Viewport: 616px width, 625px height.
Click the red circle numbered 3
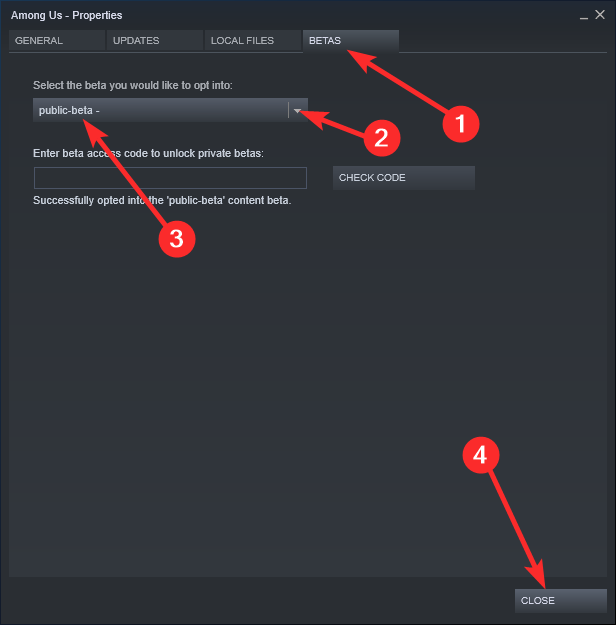(176, 236)
